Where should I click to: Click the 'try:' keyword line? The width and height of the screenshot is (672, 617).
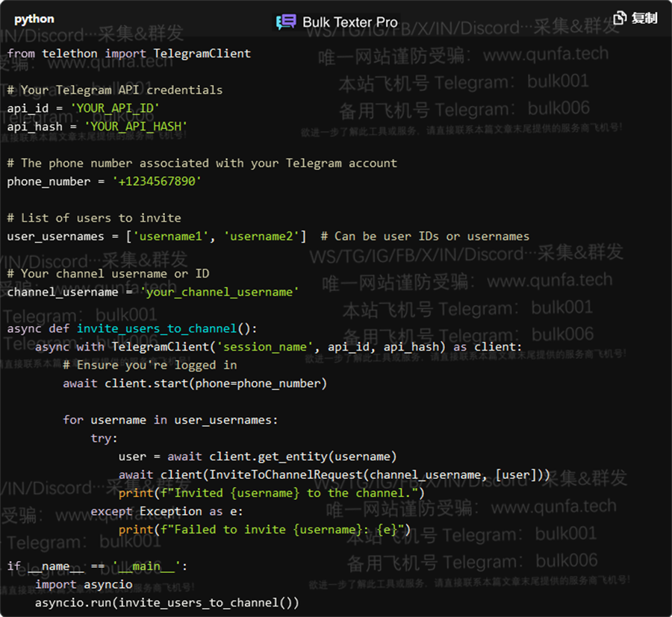104,439
